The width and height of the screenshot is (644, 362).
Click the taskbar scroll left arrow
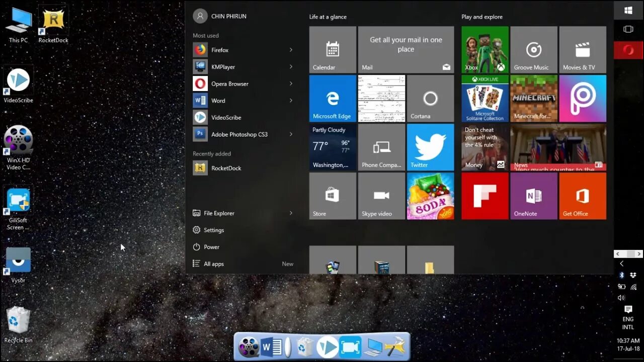click(x=618, y=254)
